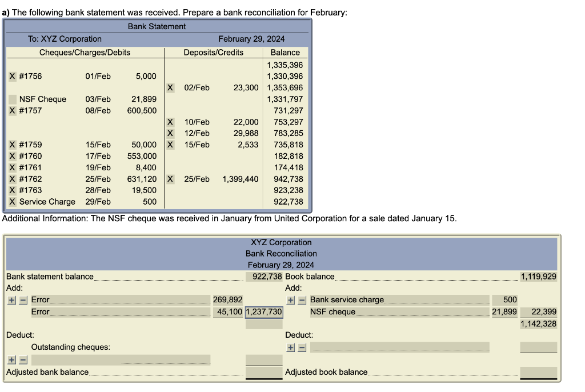
Task: Toggle the X mark beside Service Charge
Action: [12, 202]
